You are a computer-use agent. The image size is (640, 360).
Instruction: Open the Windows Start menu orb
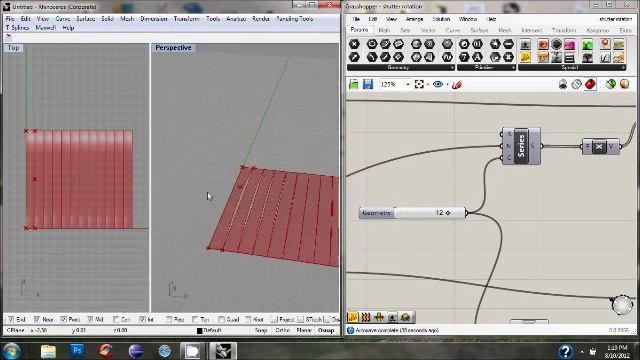11,351
